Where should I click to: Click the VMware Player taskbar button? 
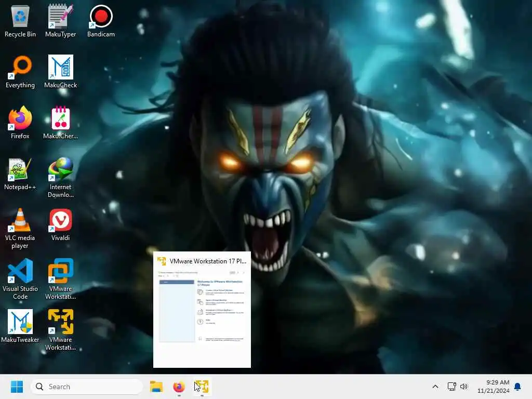pos(202,387)
